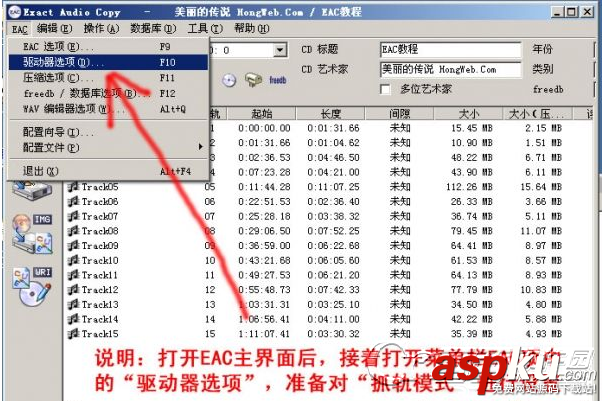This screenshot has width=602, height=401.
Task: Click the size value 112.26 MB
Action: coord(469,187)
